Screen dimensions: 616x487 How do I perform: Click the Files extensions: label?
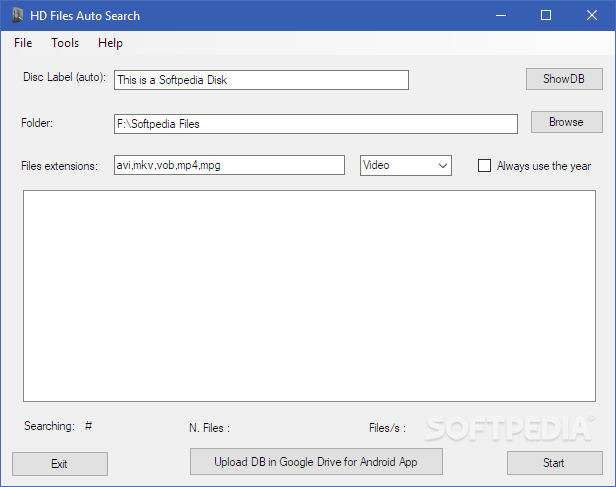point(59,166)
